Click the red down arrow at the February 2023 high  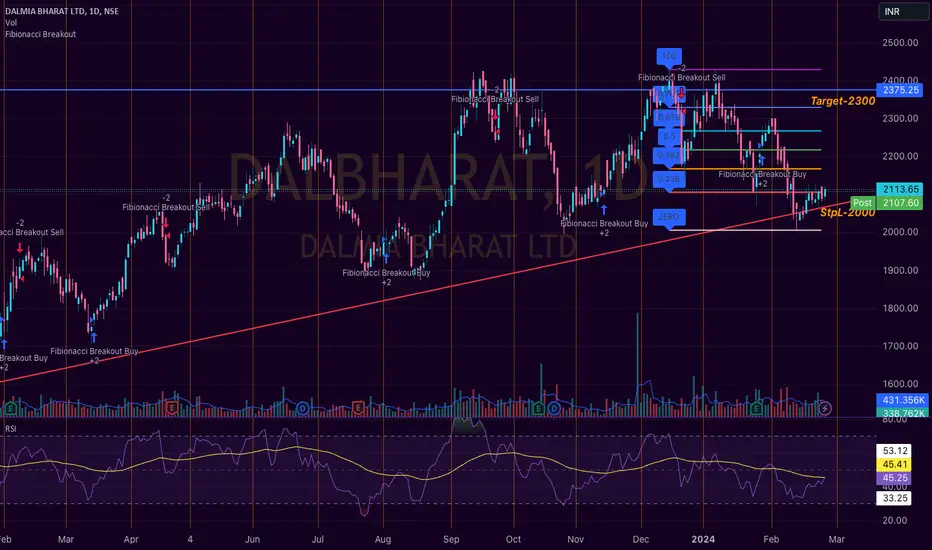click(20, 247)
